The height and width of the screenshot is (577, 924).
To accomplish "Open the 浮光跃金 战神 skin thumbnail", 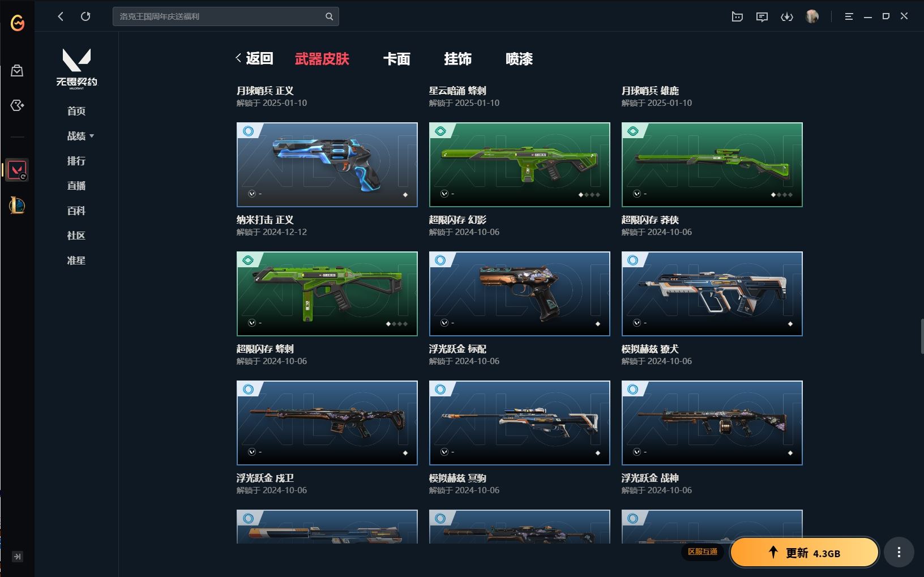I will (712, 423).
